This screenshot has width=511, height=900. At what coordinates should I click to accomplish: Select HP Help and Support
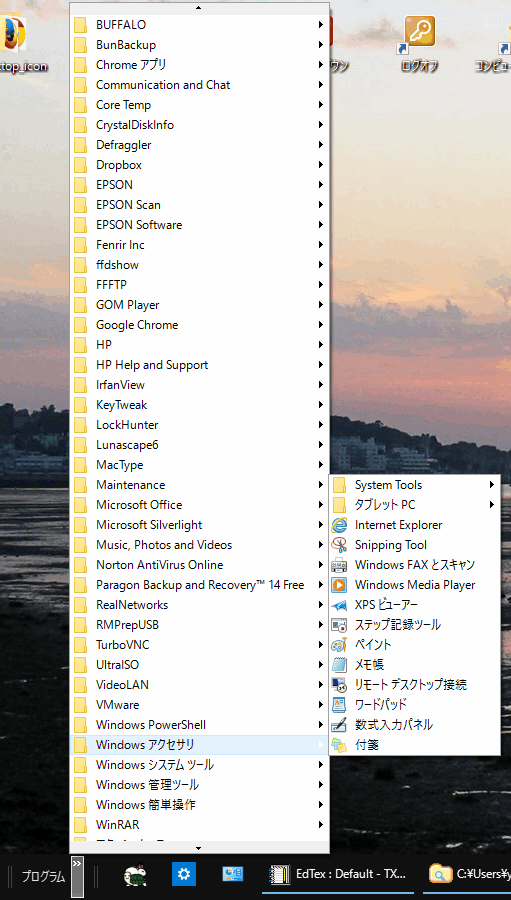[x=199, y=365]
